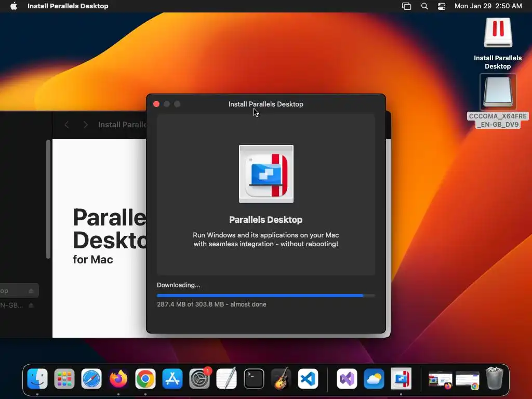Viewport: 532px width, 399px height.
Task: Launch Safari from the dock
Action: pos(91,379)
